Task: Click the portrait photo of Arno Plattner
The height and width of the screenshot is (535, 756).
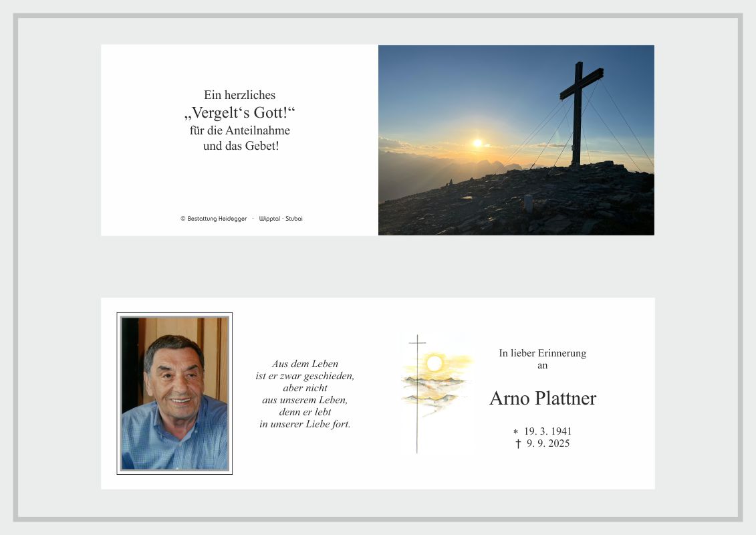Action: pos(174,393)
